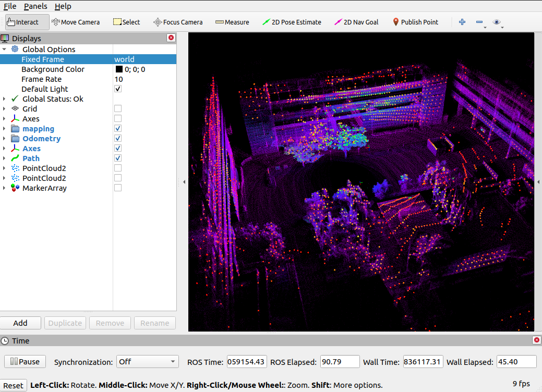Expand the Grid display properties
This screenshot has height=392, width=542.
4,108
